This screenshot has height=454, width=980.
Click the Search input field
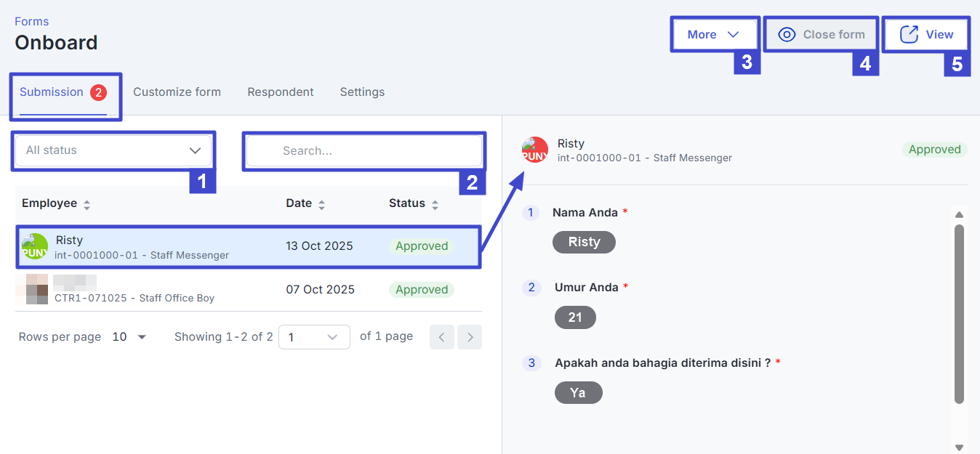(x=364, y=151)
